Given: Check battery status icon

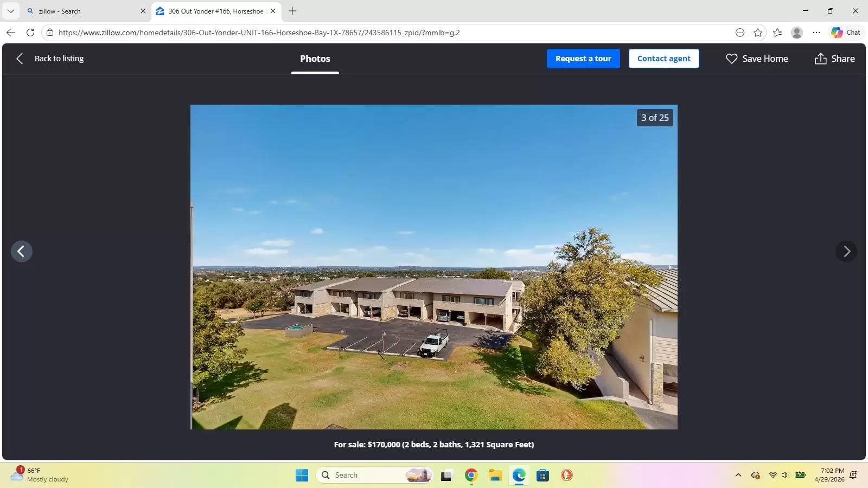Looking at the screenshot, I should [x=800, y=475].
